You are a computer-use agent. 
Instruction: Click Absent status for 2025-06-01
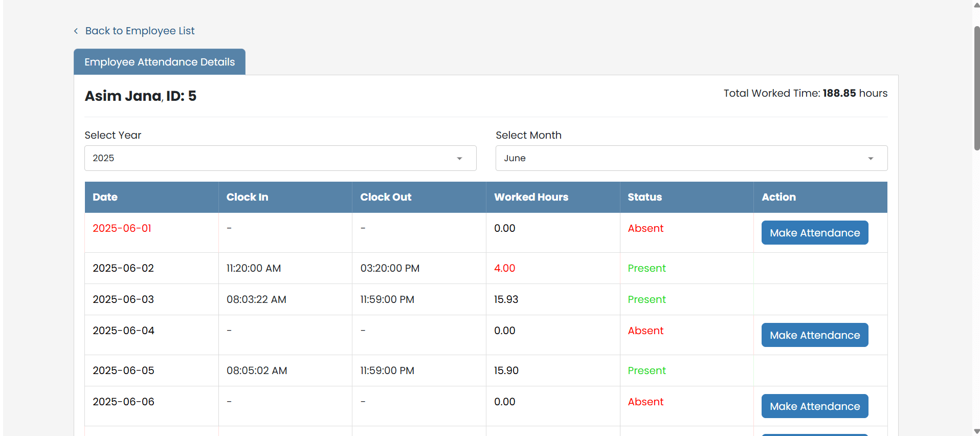[645, 228]
